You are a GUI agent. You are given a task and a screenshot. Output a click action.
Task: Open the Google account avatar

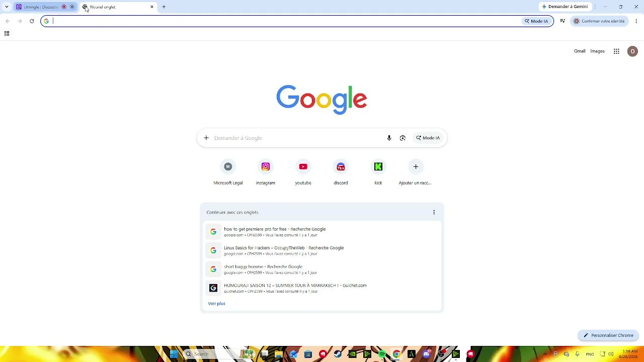632,51
